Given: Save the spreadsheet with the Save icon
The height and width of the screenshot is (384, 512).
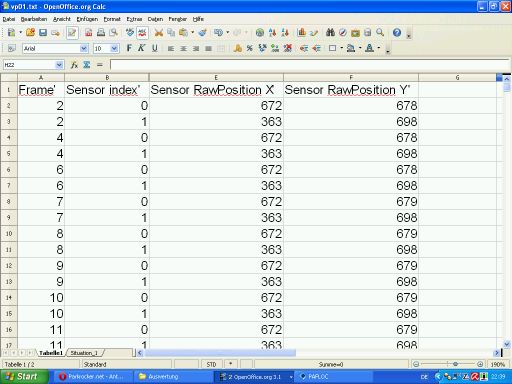Looking at the screenshot, I should click(43, 32).
